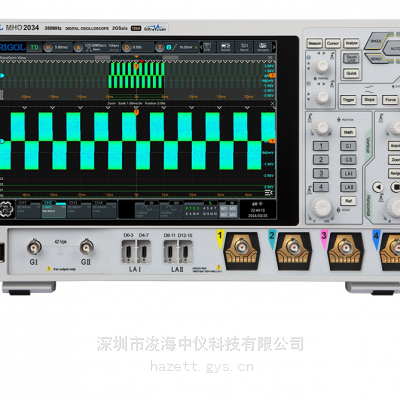The height and width of the screenshot is (400, 400).
Task: Open horizontal H timebase settings
Action: point(57,47)
